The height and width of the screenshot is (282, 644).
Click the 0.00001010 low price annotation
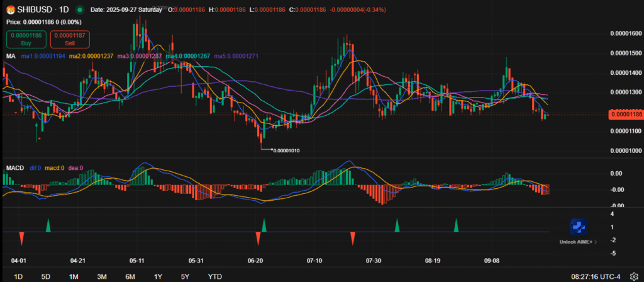286,150
